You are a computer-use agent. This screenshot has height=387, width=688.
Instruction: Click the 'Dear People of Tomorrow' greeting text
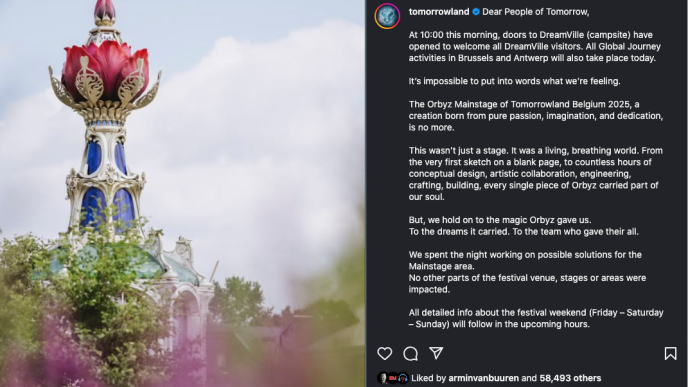point(536,12)
